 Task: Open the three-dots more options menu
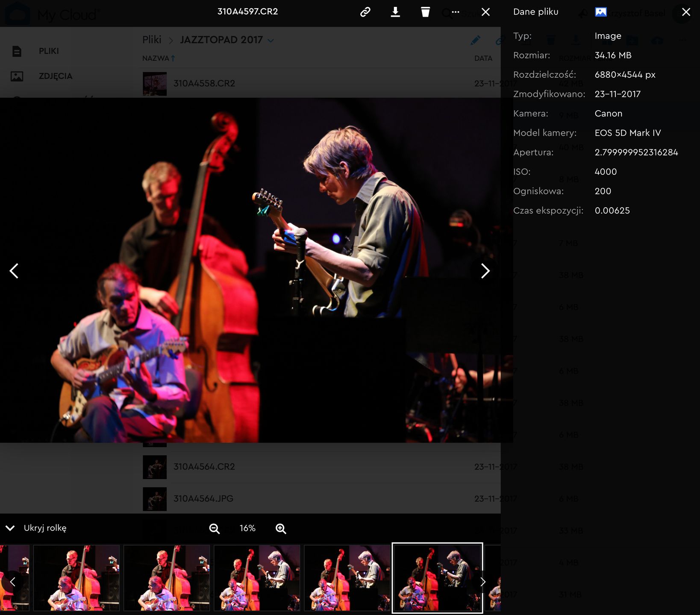click(456, 12)
